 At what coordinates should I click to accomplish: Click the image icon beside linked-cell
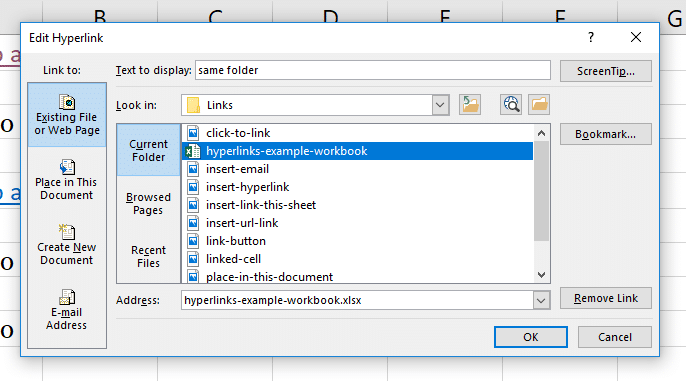(x=193, y=259)
